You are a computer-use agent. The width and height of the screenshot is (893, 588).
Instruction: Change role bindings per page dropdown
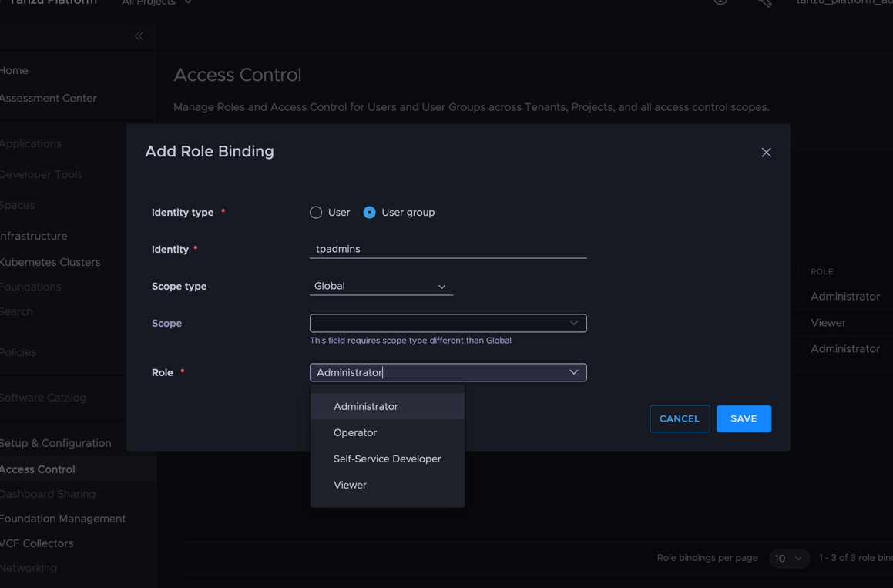[789, 559]
